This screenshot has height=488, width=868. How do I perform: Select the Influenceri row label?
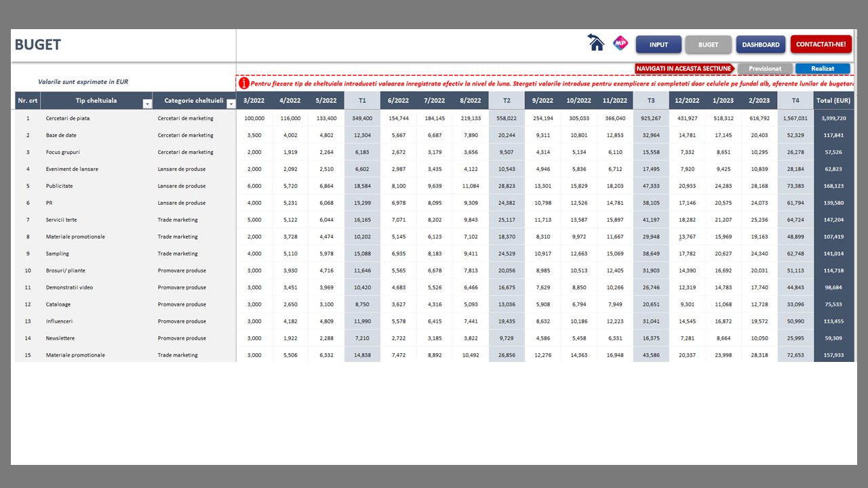tap(59, 321)
